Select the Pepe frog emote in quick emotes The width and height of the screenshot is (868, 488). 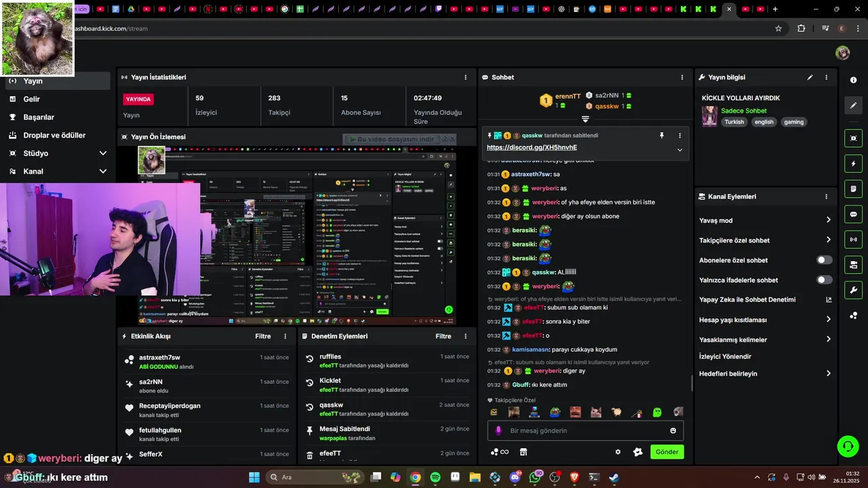(x=555, y=412)
